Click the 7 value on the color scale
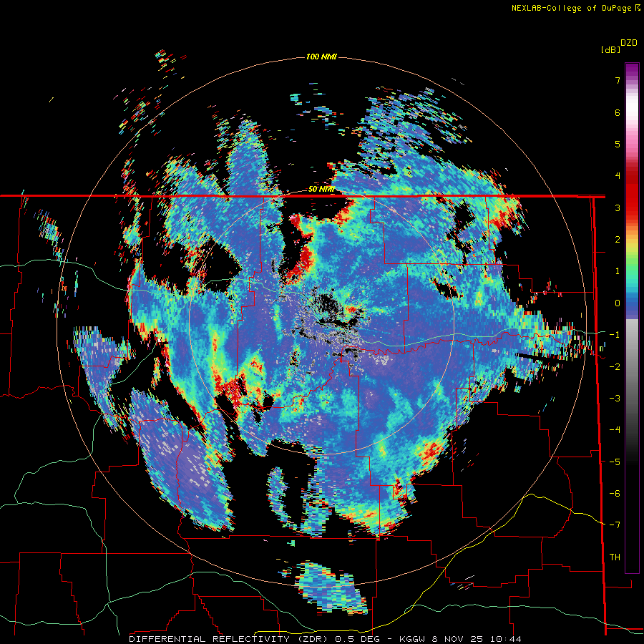644x644 pixels. coord(618,80)
